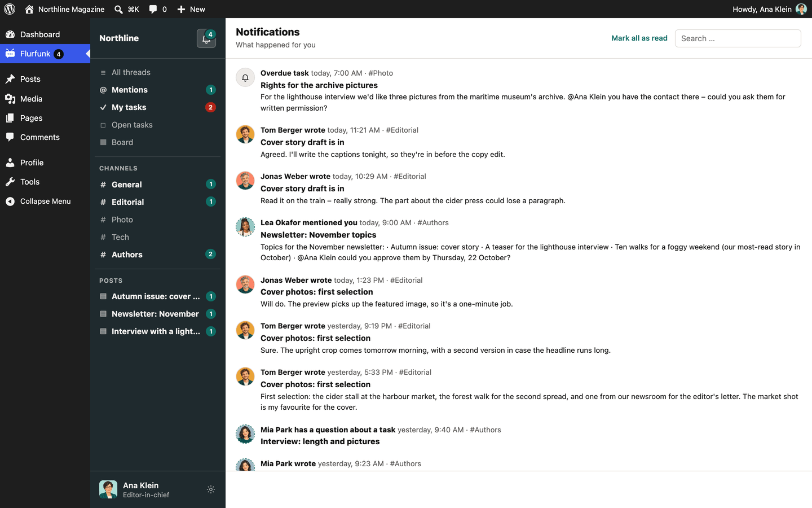Open the Autumn issue: cover post thread
The image size is (812, 508).
[x=158, y=296]
